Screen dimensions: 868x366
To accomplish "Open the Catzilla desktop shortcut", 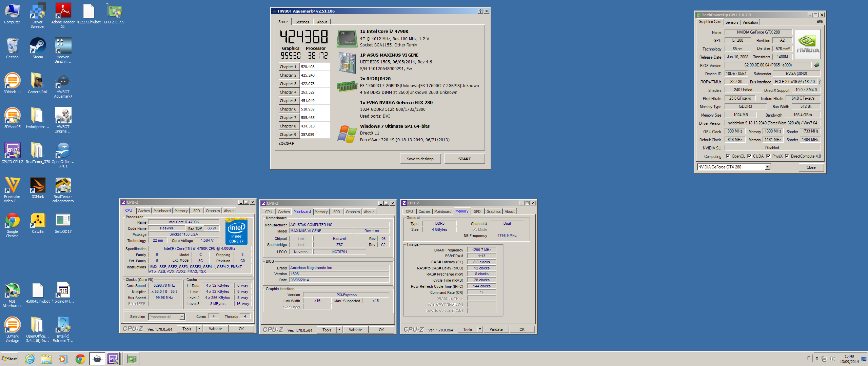I will pyautogui.click(x=38, y=223).
